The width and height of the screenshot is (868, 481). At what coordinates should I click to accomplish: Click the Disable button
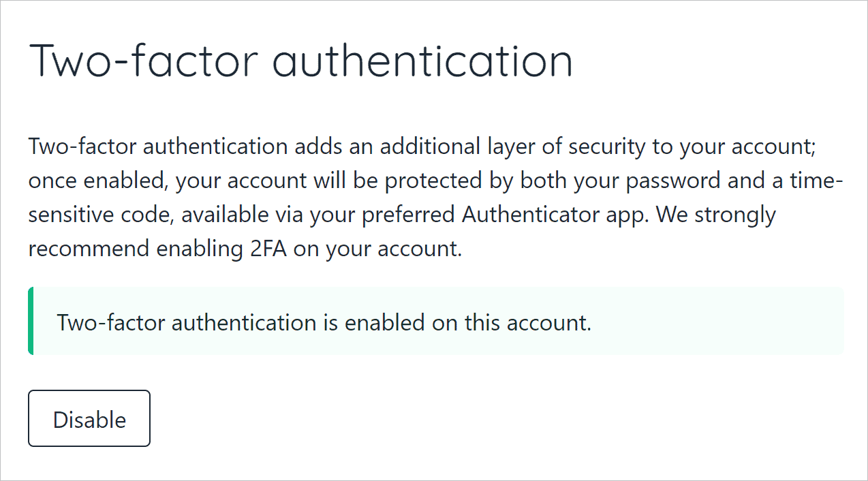(89, 419)
